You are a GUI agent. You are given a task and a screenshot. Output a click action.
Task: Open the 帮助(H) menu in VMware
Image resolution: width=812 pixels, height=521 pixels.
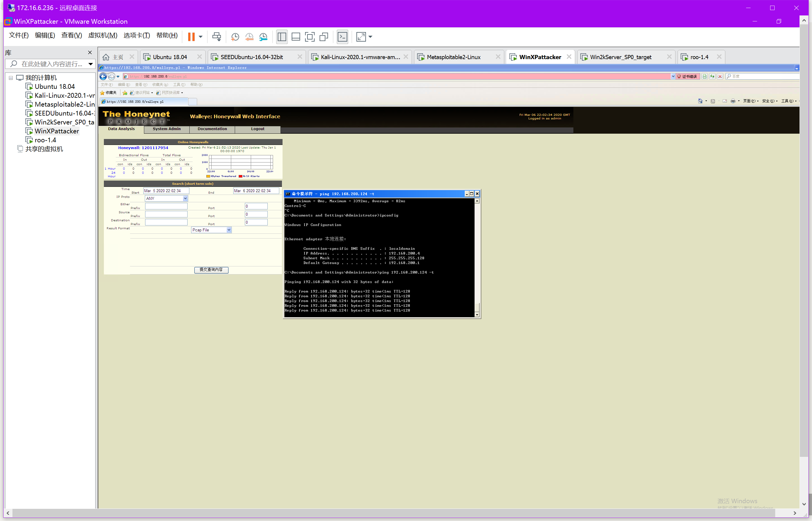(167, 35)
